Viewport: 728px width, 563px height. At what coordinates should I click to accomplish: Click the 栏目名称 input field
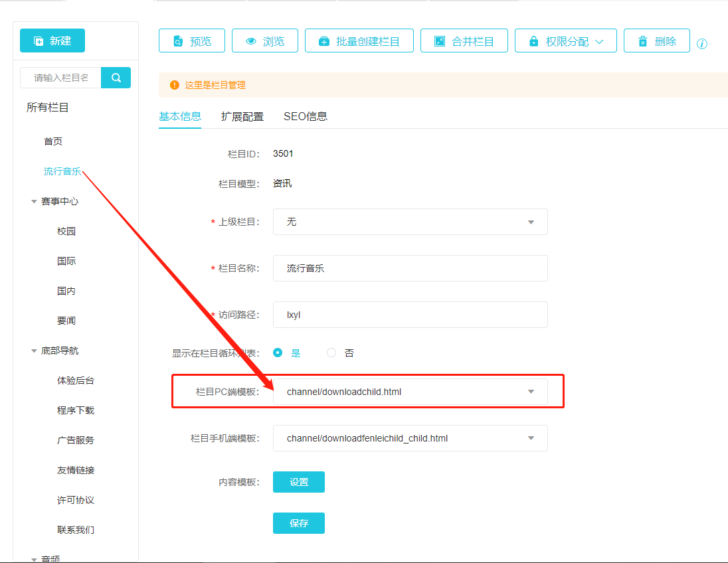[410, 268]
